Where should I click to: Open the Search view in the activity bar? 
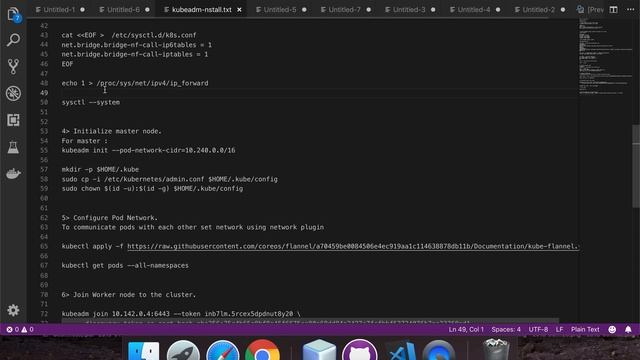(13, 40)
